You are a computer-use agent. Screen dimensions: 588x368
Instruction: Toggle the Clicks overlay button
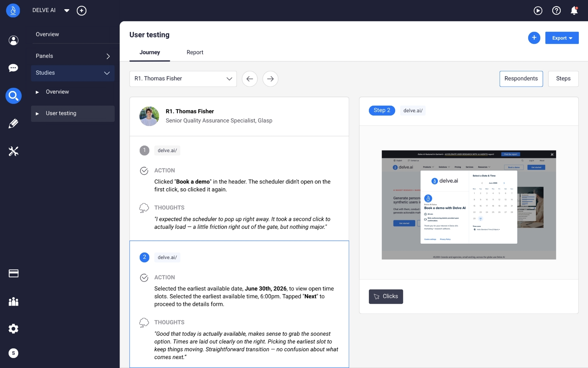(386, 297)
